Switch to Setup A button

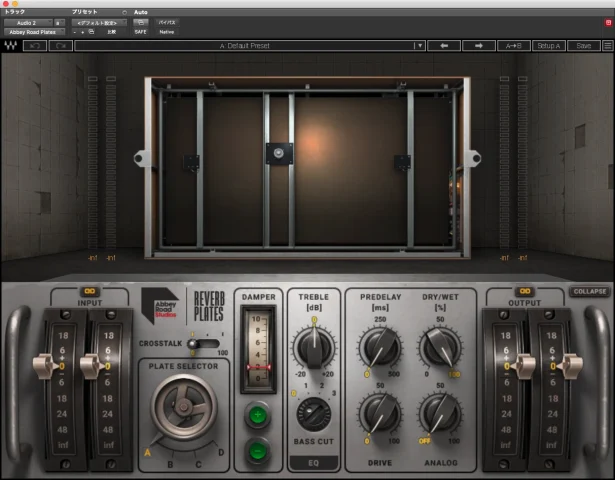548,45
